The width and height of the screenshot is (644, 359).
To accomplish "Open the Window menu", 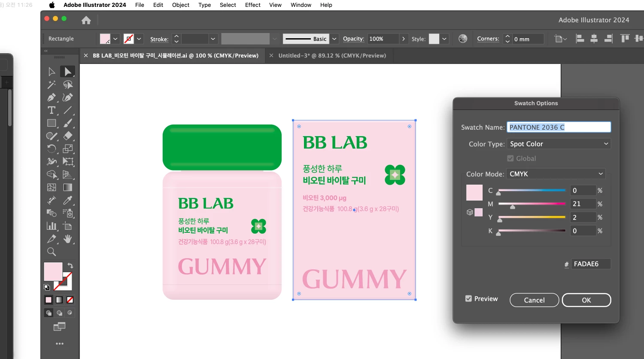I will pos(301,5).
